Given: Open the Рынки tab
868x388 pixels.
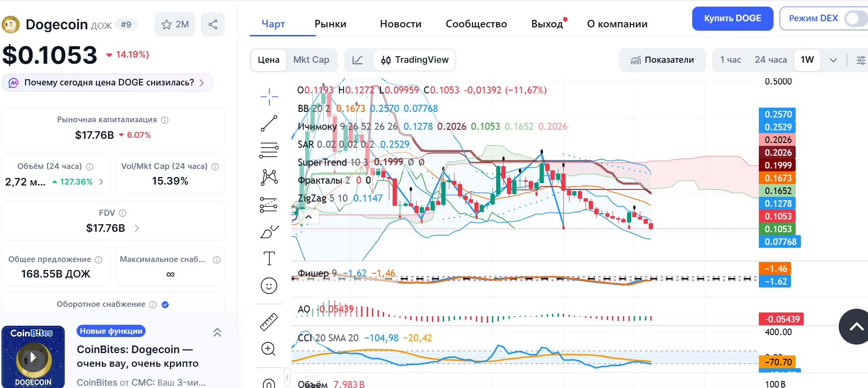Looking at the screenshot, I should point(330,24).
